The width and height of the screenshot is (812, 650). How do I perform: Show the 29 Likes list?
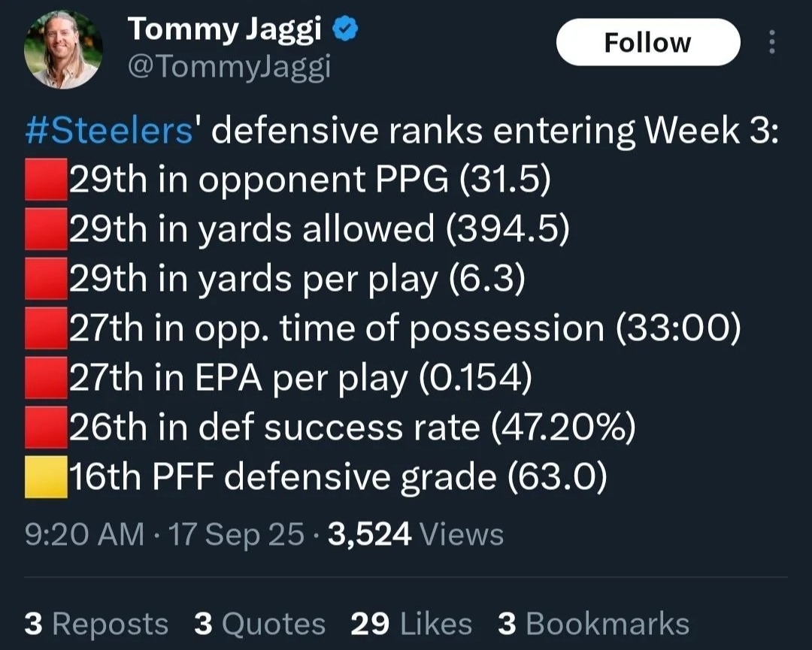[411, 623]
